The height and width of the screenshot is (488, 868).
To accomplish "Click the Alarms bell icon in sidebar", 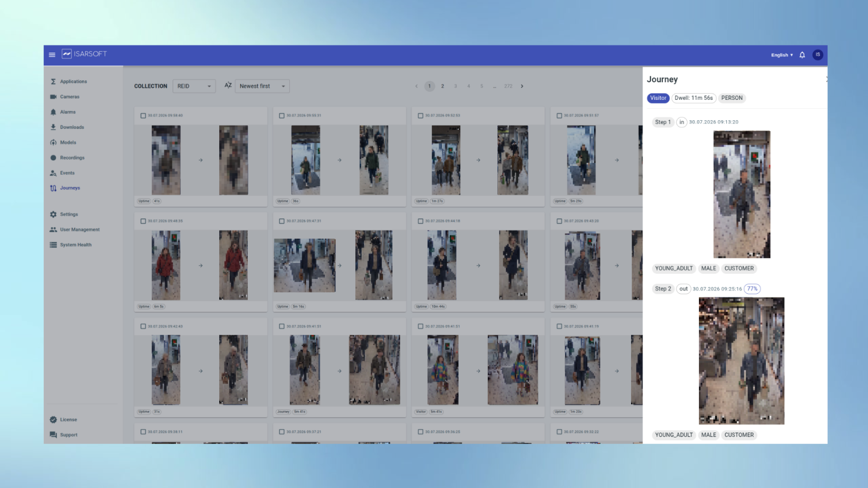I will tap(53, 112).
